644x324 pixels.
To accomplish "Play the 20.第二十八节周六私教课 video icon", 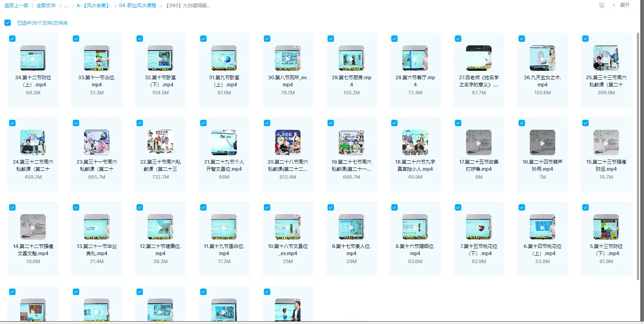I will coord(288,142).
